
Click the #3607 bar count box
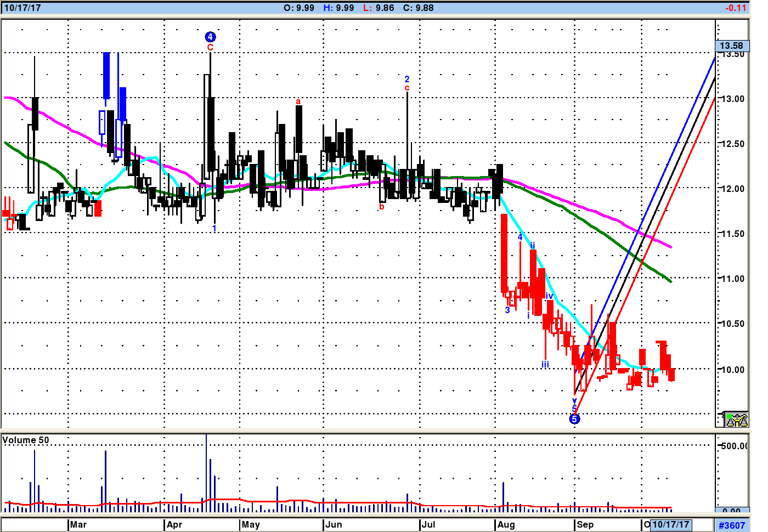point(732,525)
